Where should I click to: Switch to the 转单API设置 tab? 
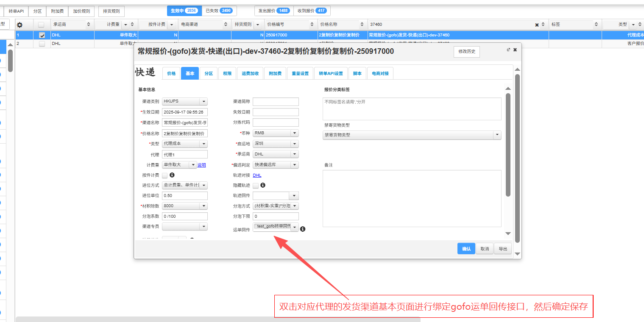(x=331, y=73)
